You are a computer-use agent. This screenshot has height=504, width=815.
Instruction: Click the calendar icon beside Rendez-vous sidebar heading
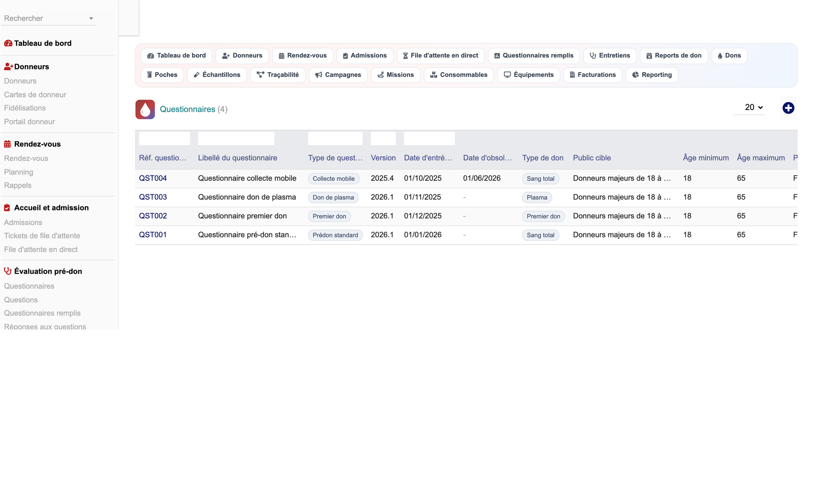(8, 144)
